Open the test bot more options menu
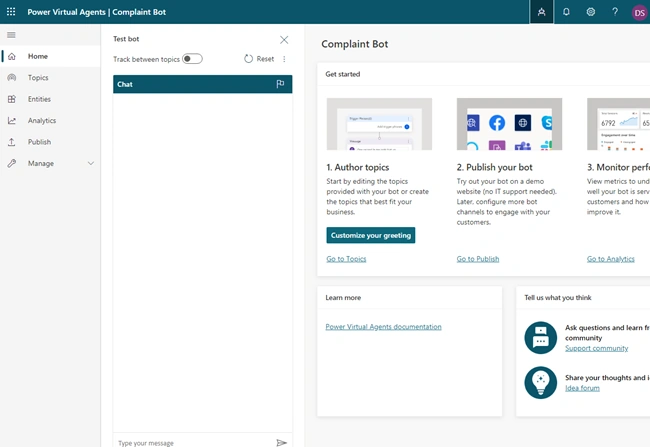This screenshot has height=447, width=650. [284, 59]
